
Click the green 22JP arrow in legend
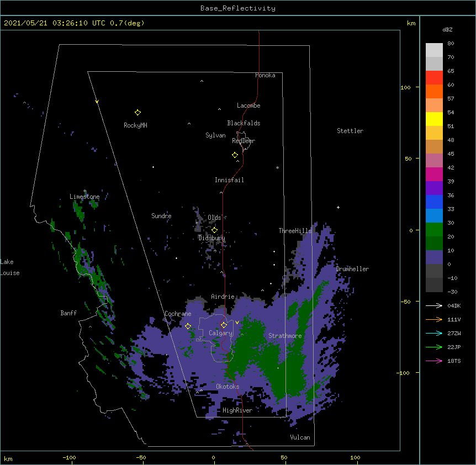click(434, 347)
